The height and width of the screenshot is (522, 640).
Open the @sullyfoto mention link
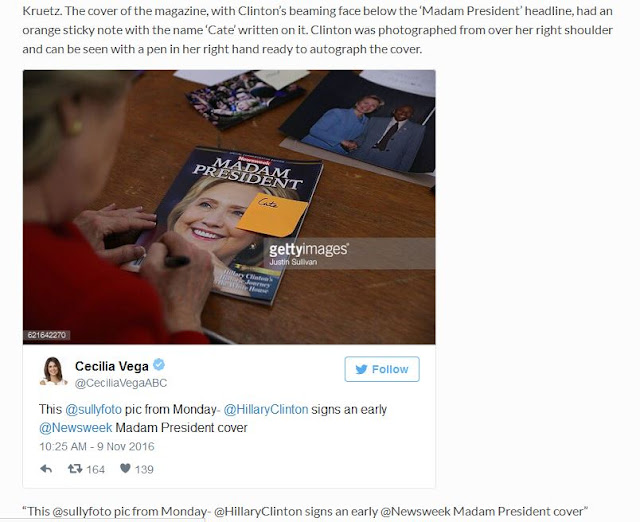coord(93,409)
